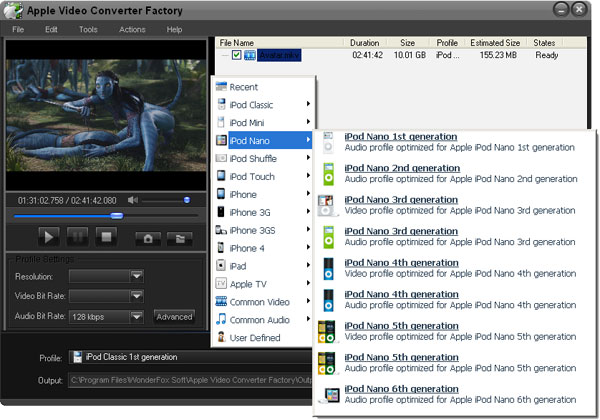Choose Recent in the profile menu
The image size is (600, 420).
click(x=263, y=87)
